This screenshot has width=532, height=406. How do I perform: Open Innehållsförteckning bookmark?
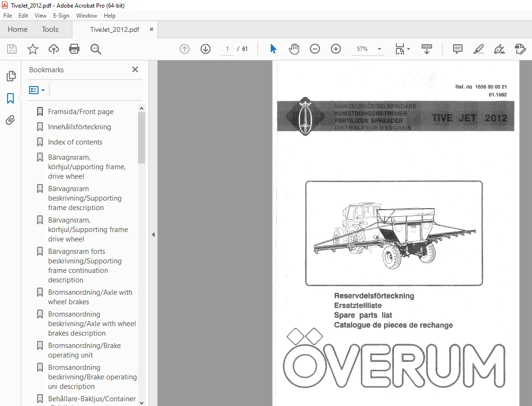pyautogui.click(x=79, y=127)
